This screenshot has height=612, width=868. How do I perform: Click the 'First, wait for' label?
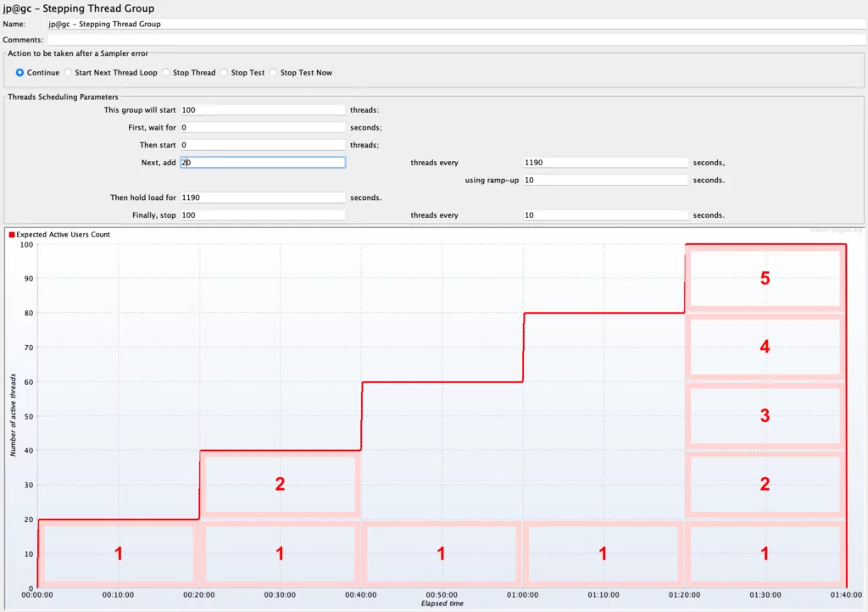pos(153,127)
